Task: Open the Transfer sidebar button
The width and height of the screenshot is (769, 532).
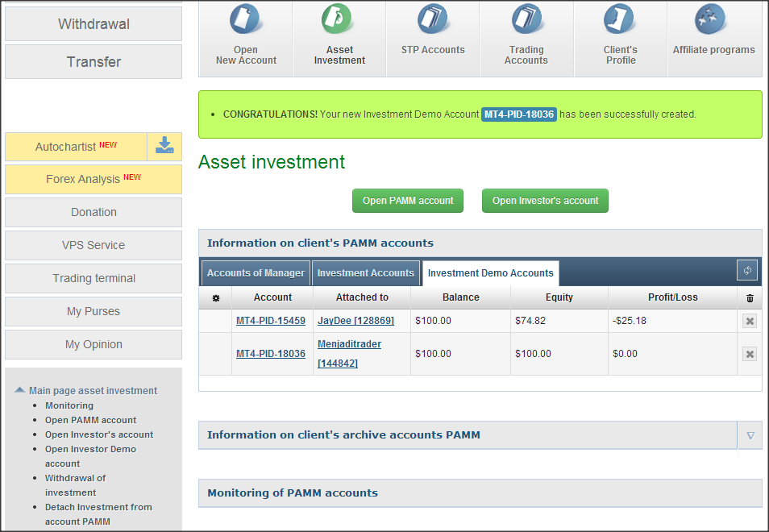Action: click(94, 62)
